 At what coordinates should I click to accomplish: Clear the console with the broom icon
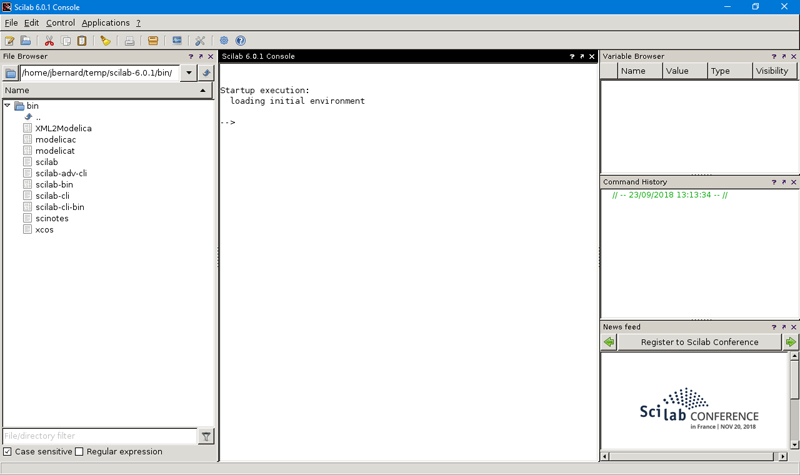106,41
